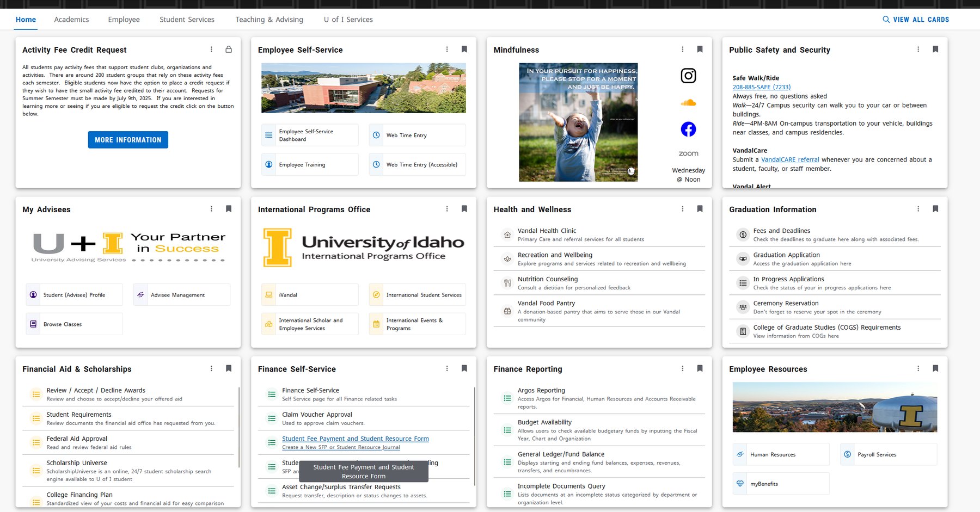Toggle bookmark on My Advisees card
Screen dimensions: 980x512
pyautogui.click(x=229, y=209)
